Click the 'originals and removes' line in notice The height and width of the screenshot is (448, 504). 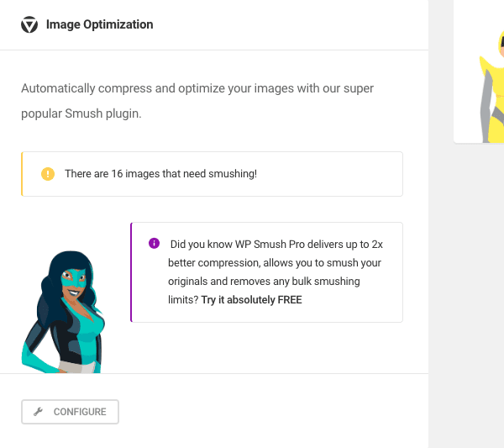pyautogui.click(x=264, y=282)
